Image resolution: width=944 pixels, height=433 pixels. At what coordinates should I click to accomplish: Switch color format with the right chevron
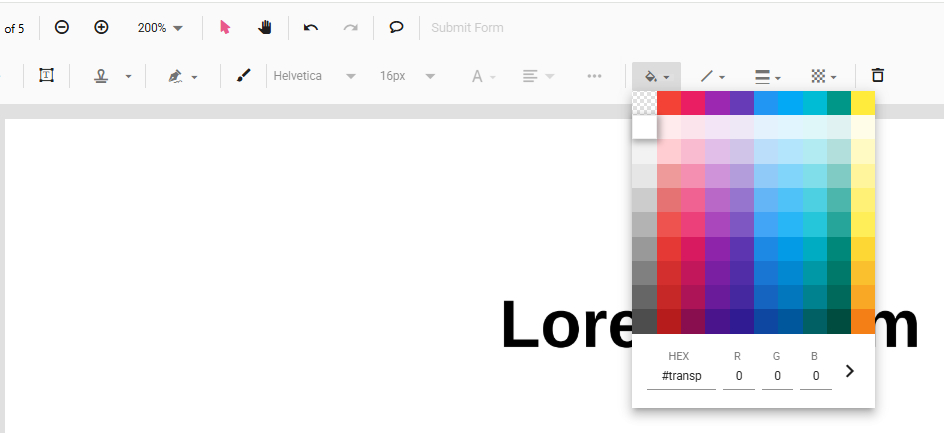pos(850,371)
